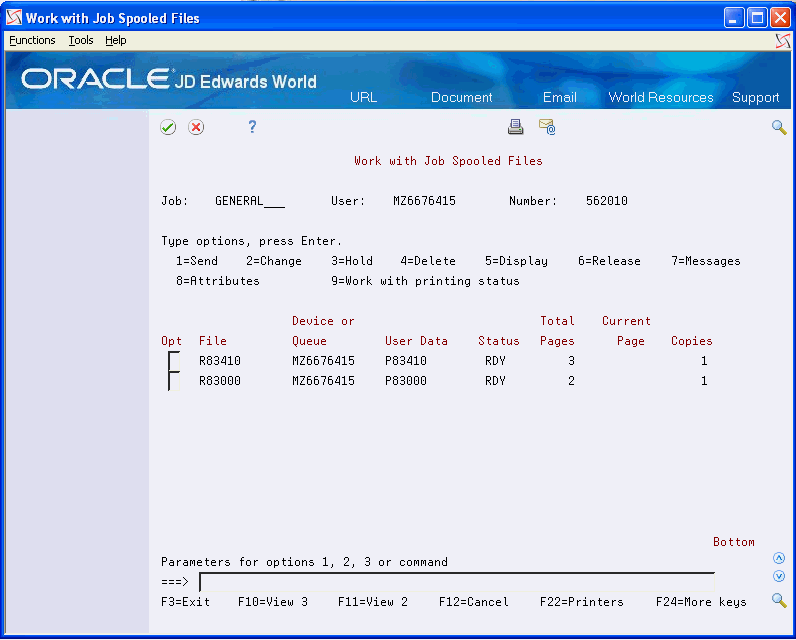
Task: Click F12=Cancel function key
Action: tap(474, 602)
